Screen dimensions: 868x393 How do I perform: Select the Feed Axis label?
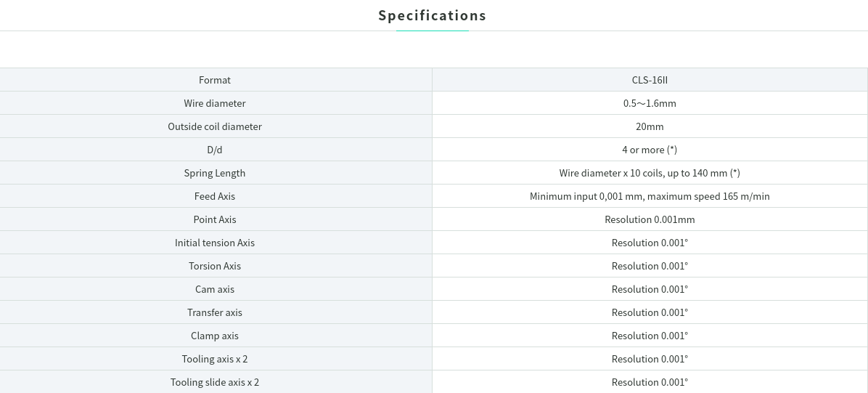pyautogui.click(x=215, y=196)
